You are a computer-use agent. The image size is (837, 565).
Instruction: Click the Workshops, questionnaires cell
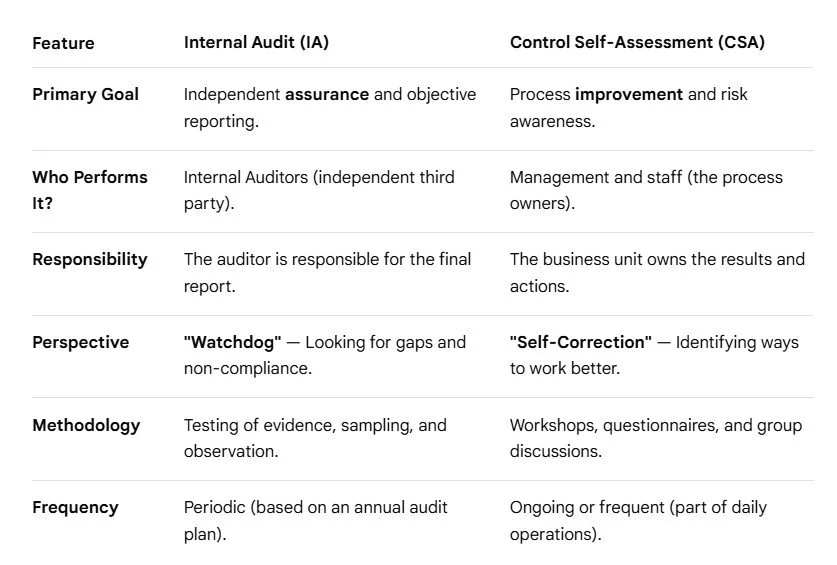(x=656, y=438)
